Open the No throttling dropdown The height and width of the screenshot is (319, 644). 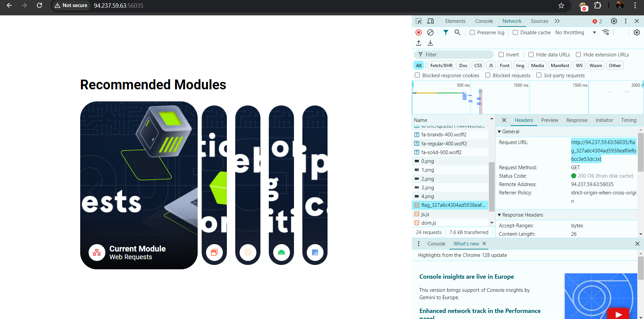[575, 33]
